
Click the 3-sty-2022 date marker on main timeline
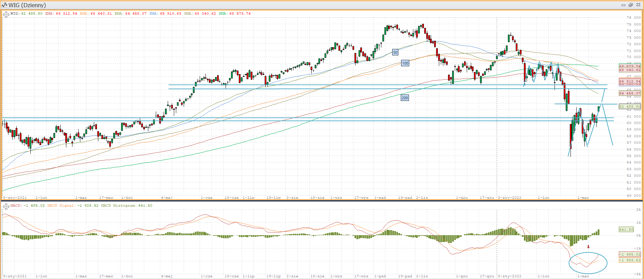coord(509,197)
